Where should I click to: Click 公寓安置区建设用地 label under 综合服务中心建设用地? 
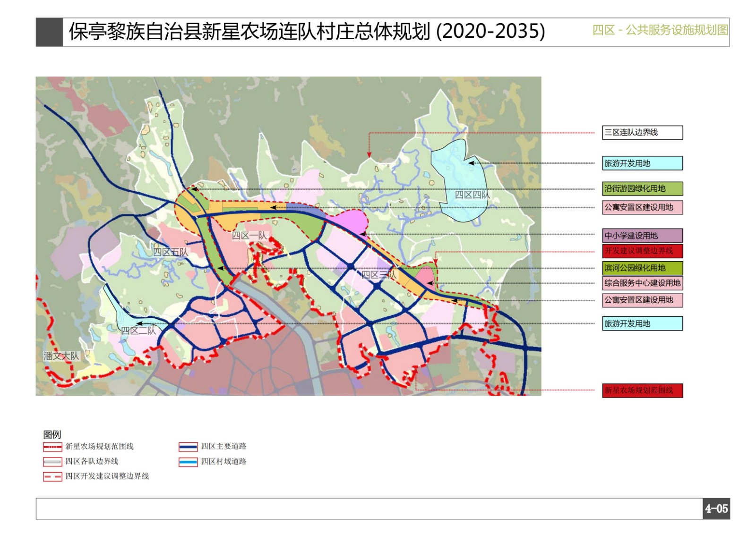[x=642, y=300]
